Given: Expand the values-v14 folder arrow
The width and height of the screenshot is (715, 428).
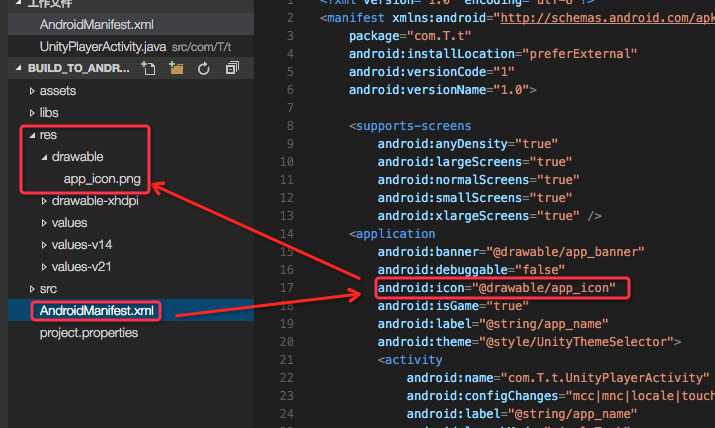Looking at the screenshot, I should (44, 245).
